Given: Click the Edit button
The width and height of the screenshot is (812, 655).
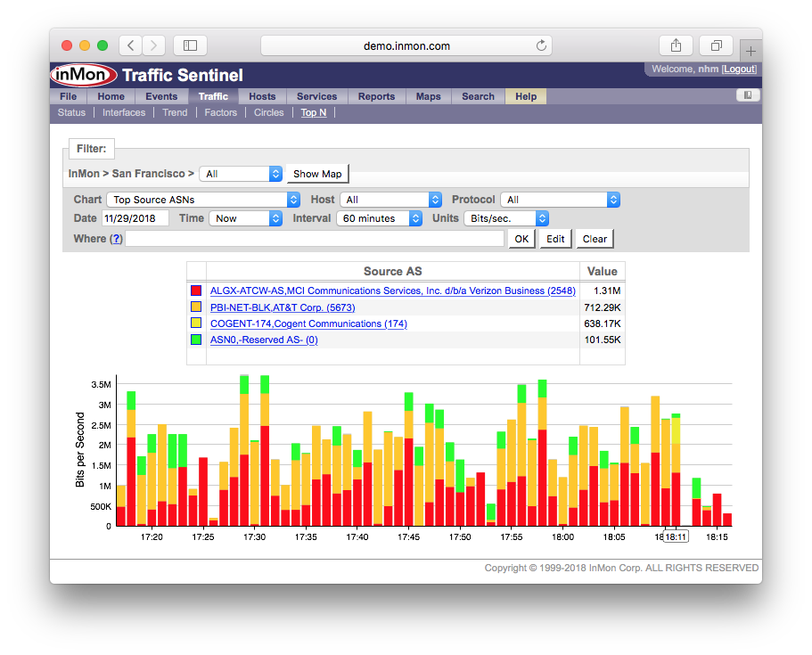Looking at the screenshot, I should (x=555, y=239).
